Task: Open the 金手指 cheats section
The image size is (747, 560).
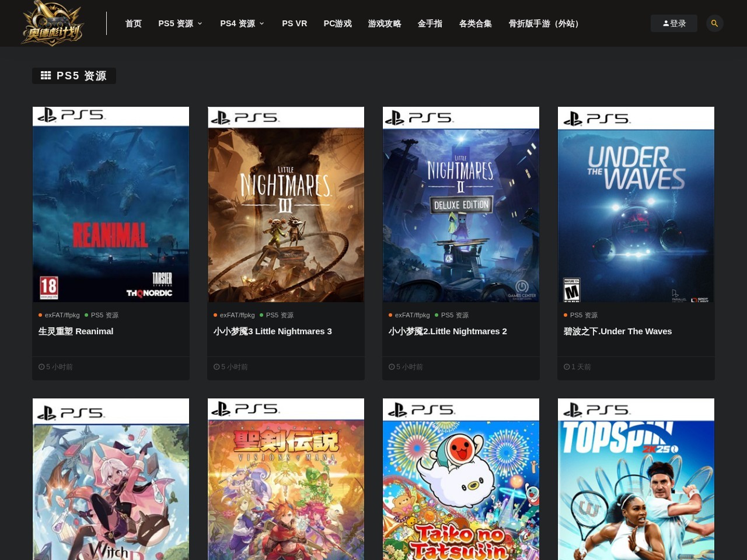Action: (x=430, y=23)
